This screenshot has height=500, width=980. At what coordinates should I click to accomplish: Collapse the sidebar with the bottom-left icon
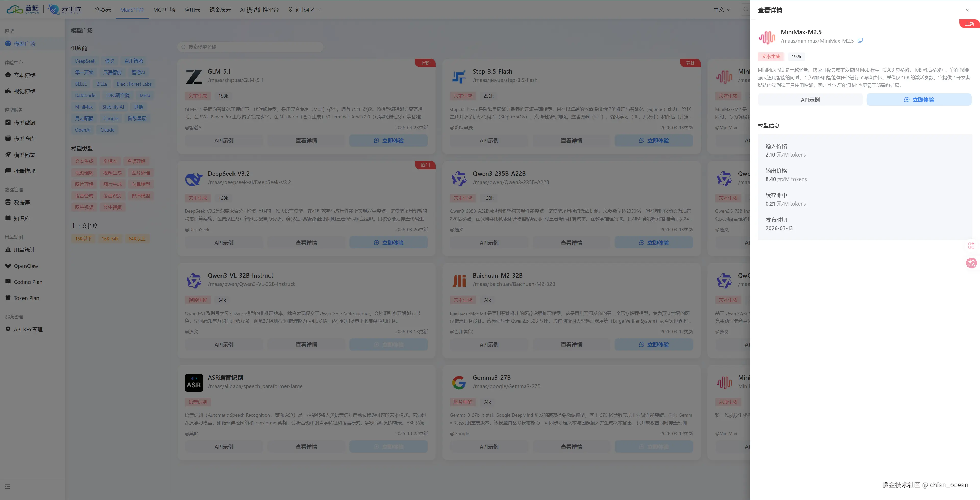pos(7,487)
